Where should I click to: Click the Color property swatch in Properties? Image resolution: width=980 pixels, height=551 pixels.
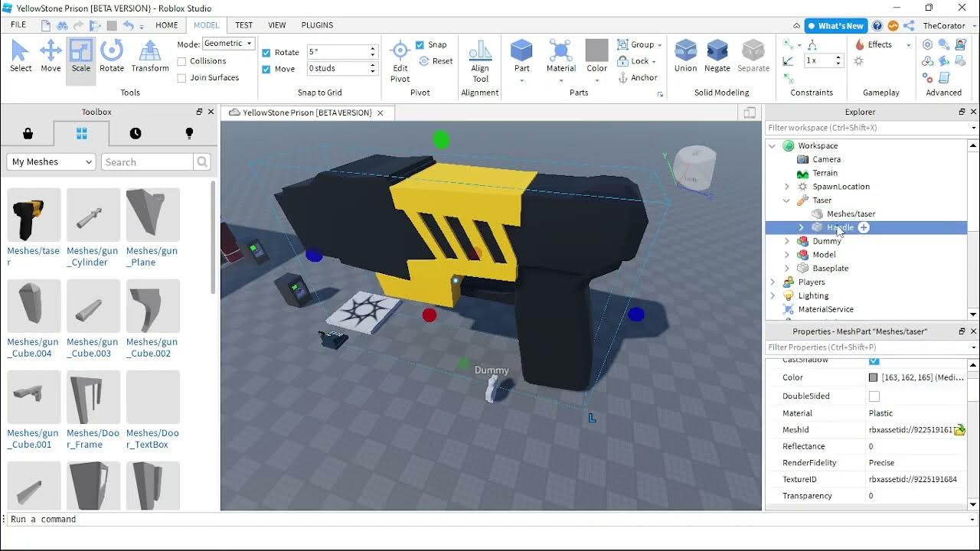[x=874, y=377]
